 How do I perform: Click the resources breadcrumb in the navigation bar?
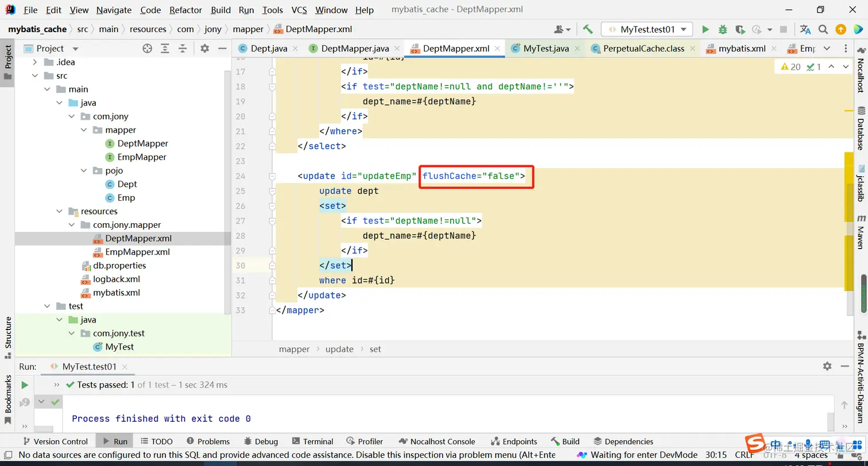148,29
